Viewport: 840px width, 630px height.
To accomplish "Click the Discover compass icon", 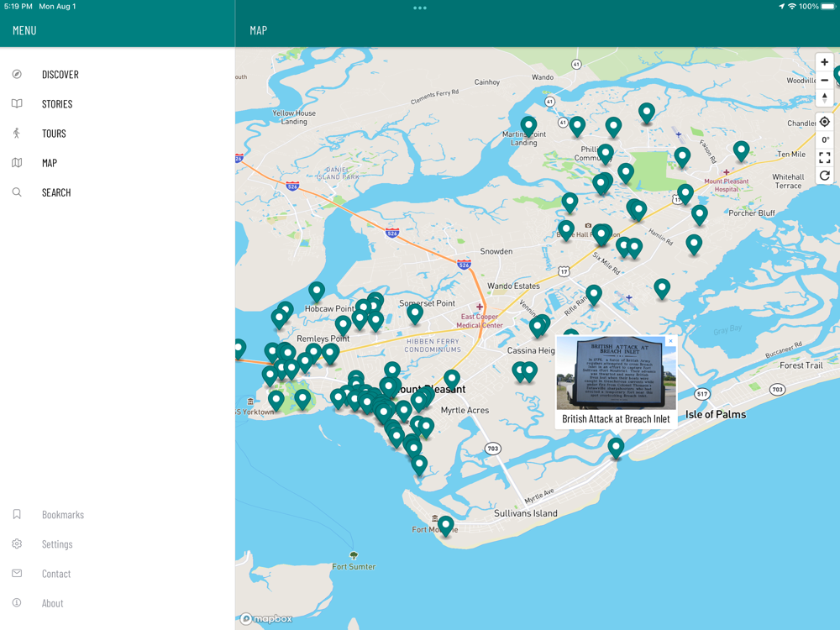I will coord(17,74).
